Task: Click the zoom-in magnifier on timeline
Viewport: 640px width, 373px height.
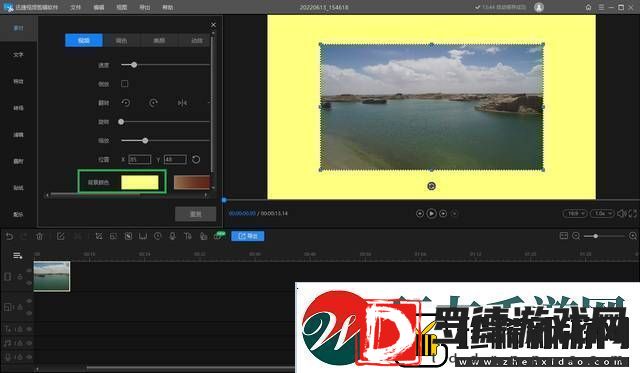Action: 633,236
